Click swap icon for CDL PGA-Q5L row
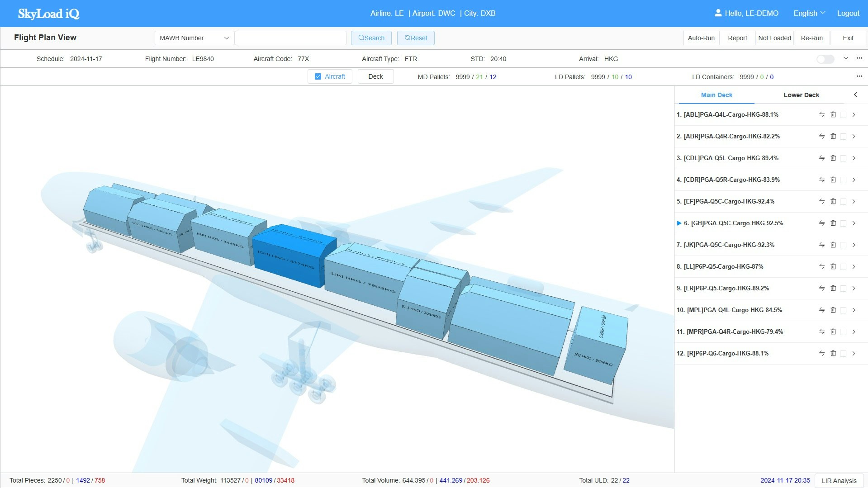868x488 pixels. click(822, 158)
